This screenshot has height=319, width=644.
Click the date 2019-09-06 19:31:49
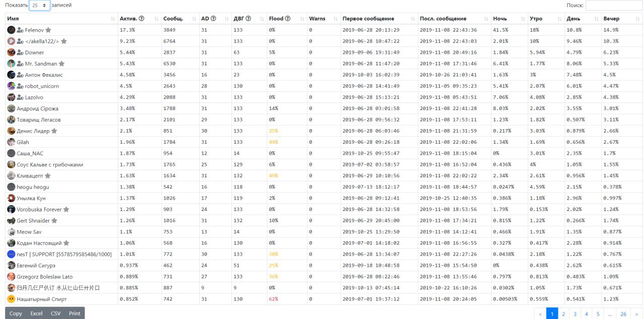371,53
